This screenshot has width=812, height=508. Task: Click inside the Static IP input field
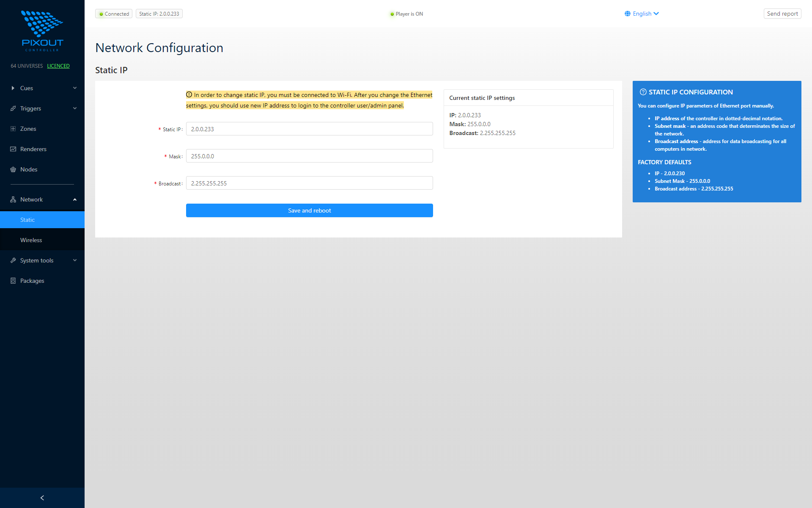coord(309,129)
